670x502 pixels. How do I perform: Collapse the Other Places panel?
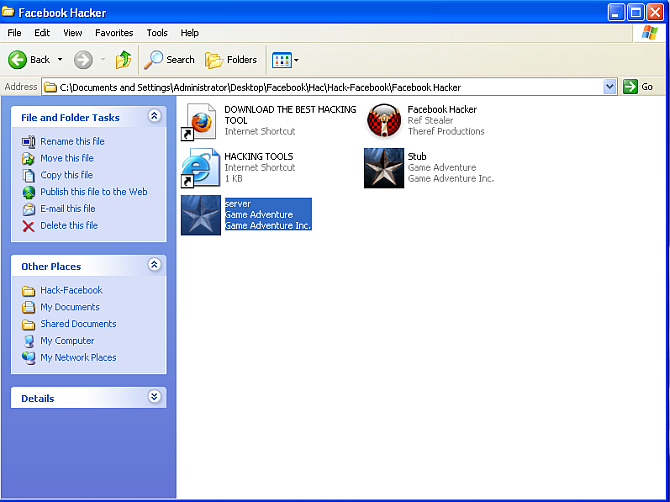coord(154,265)
